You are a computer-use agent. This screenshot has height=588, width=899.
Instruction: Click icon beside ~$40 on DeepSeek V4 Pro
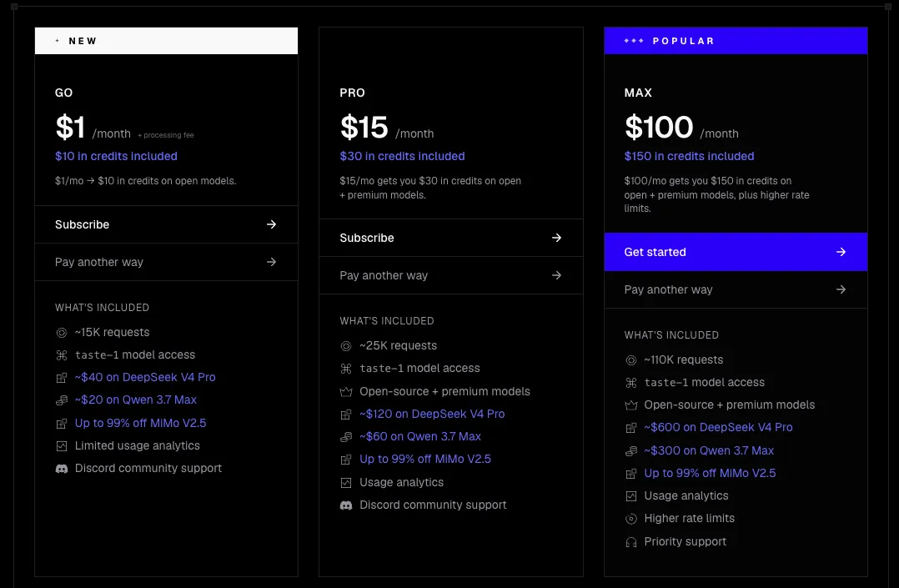tap(62, 378)
